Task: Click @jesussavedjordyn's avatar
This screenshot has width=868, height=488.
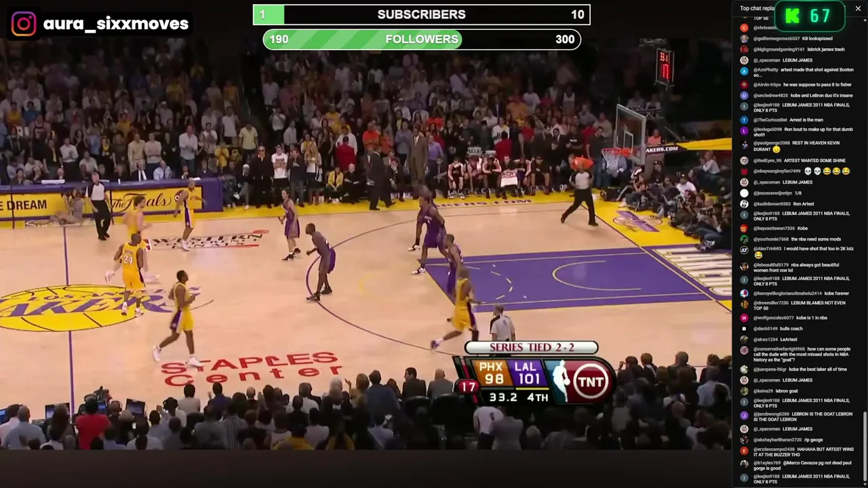Action: [x=744, y=193]
